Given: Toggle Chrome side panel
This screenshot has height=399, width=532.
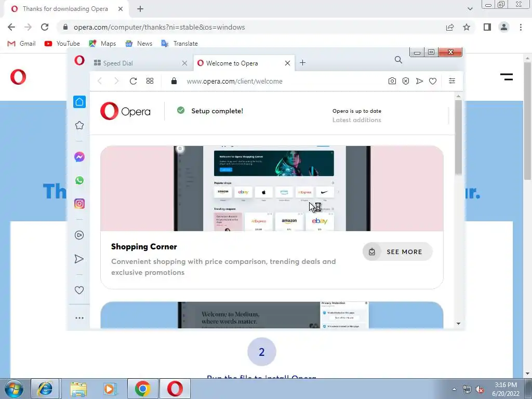Looking at the screenshot, I should [487, 27].
